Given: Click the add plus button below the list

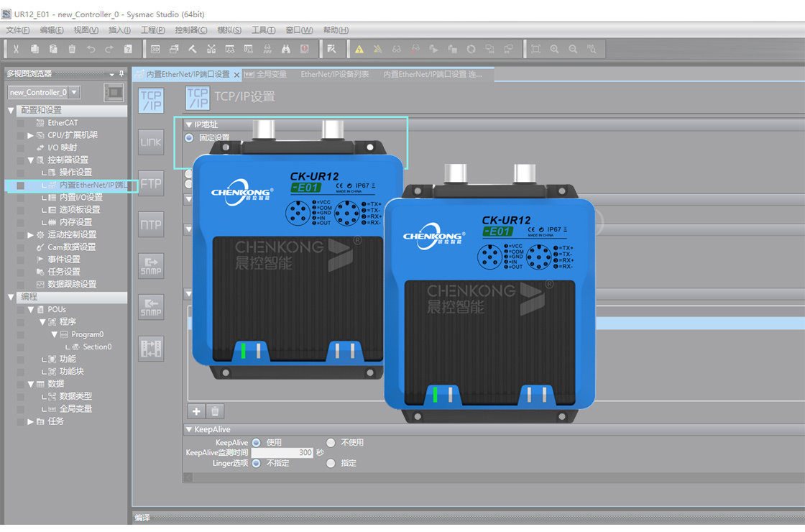Looking at the screenshot, I should click(x=196, y=411).
